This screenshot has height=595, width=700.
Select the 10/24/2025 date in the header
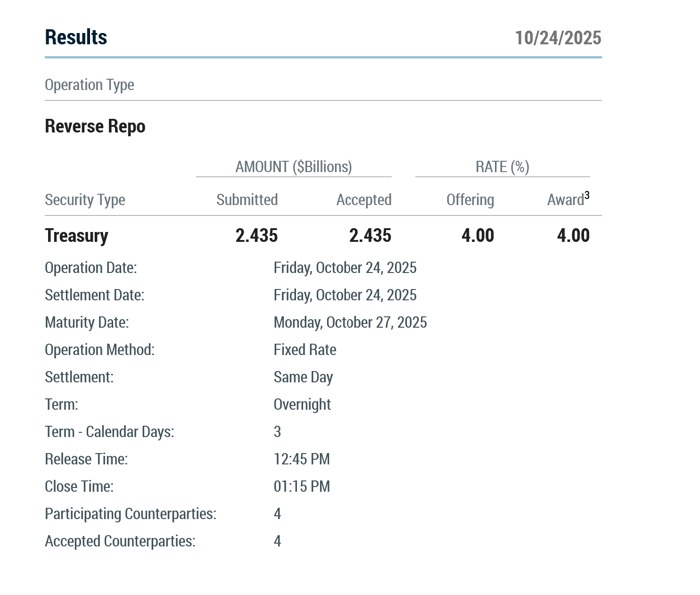point(558,38)
